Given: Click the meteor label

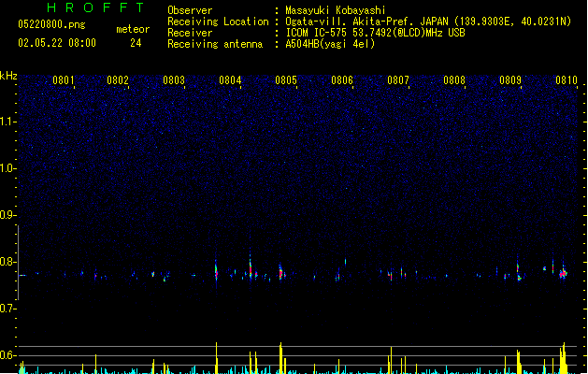Looking at the screenshot, I should pyautogui.click(x=133, y=29).
